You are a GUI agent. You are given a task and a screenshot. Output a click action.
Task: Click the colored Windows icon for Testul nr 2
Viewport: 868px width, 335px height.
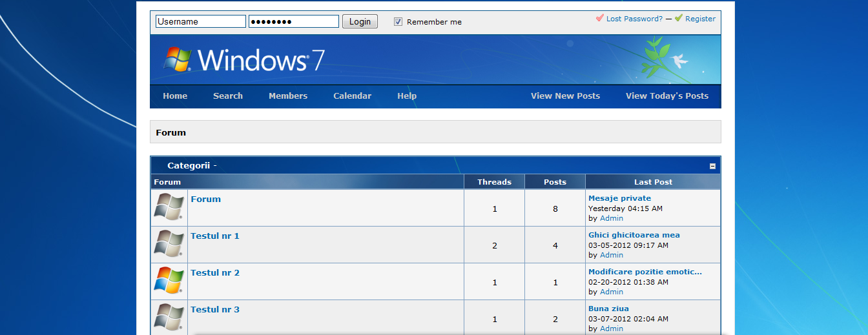click(x=169, y=281)
